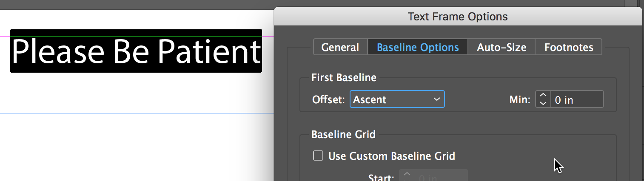Image resolution: width=644 pixels, height=181 pixels.
Task: Click the Start value field
Action: (x=440, y=177)
